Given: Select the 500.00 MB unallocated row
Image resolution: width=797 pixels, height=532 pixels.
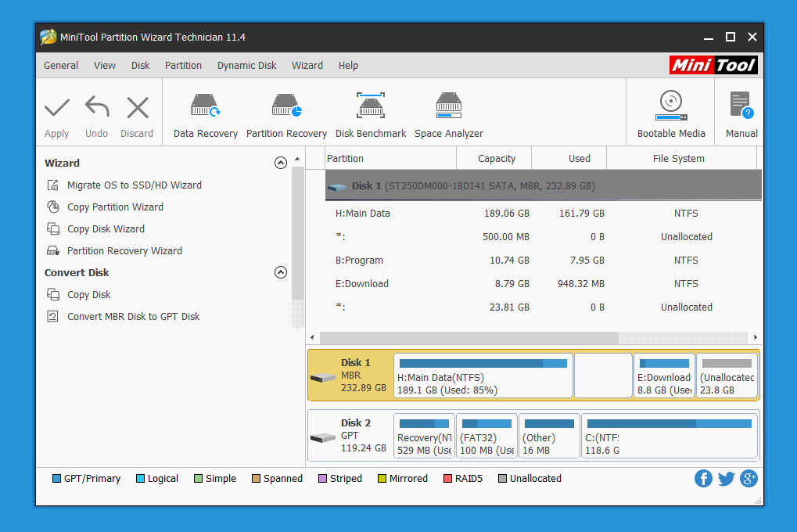Looking at the screenshot, I should pyautogui.click(x=543, y=237).
